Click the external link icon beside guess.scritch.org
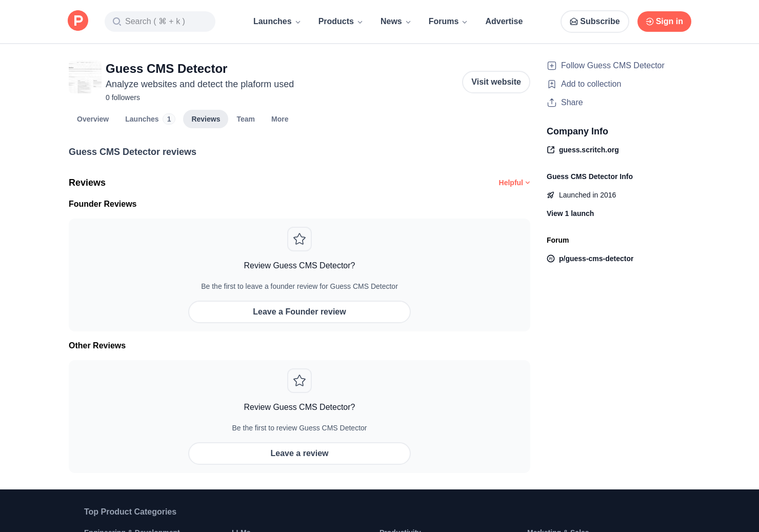Screen dimensions: 759x532 click(x=551, y=150)
